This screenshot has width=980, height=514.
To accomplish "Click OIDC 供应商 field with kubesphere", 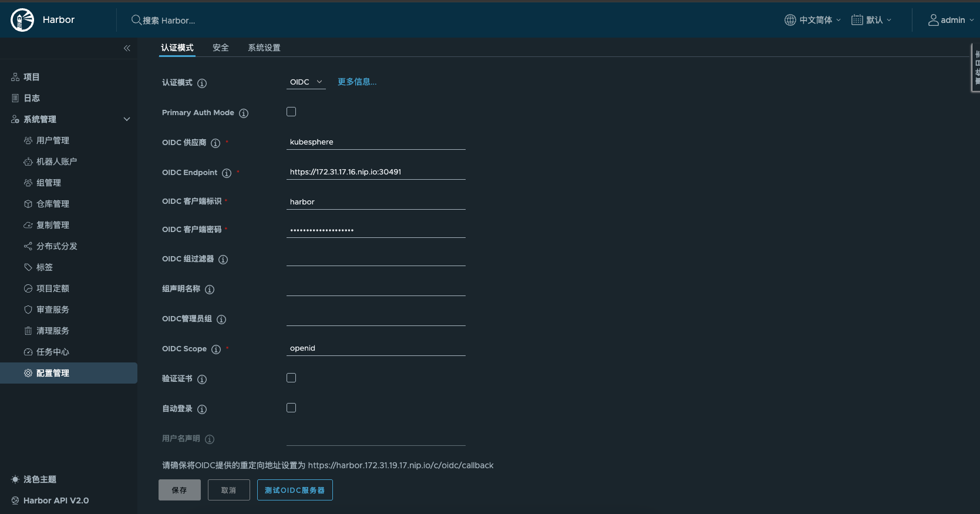I will click(x=376, y=142).
